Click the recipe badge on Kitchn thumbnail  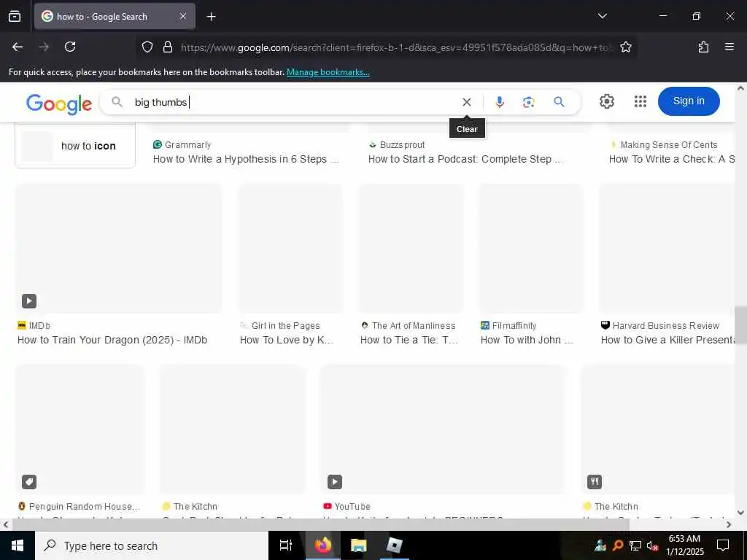tap(595, 482)
